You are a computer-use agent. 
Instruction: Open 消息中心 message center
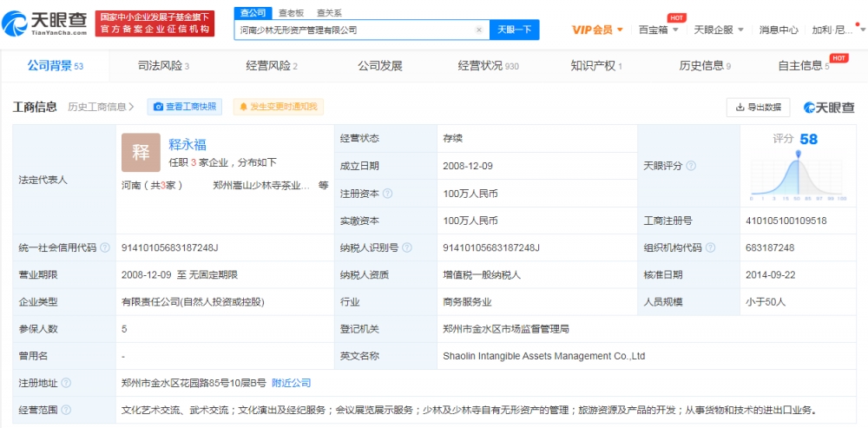[x=779, y=30]
